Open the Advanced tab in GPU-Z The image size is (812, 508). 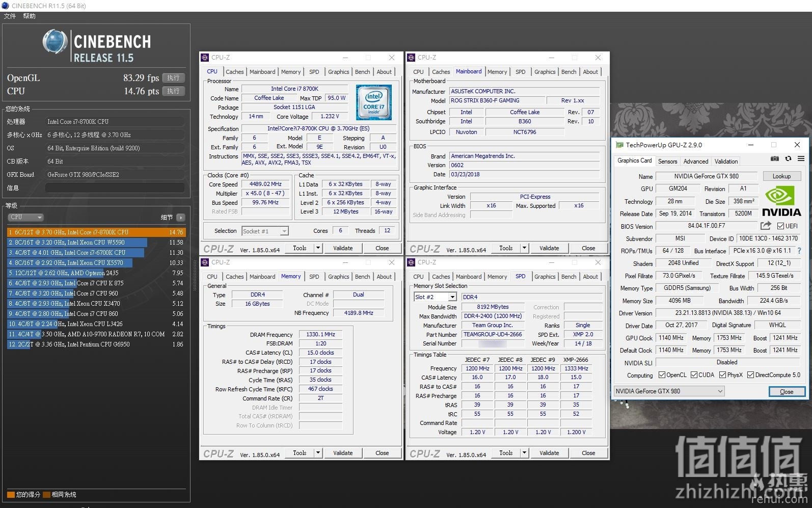tap(696, 162)
